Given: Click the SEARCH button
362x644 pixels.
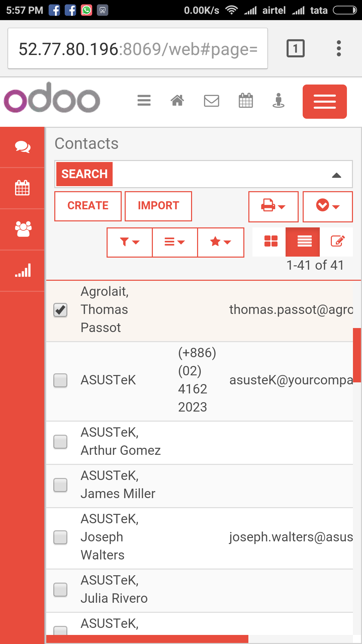Looking at the screenshot, I should point(84,174).
